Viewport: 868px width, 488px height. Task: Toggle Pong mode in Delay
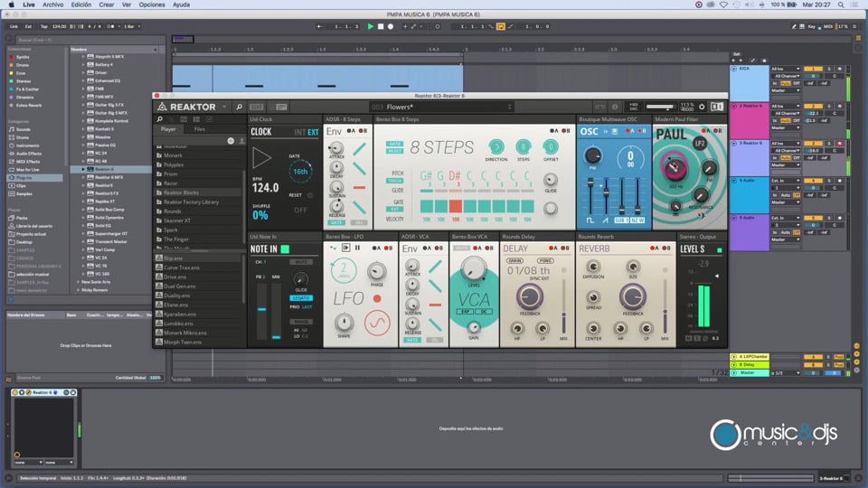pos(545,260)
